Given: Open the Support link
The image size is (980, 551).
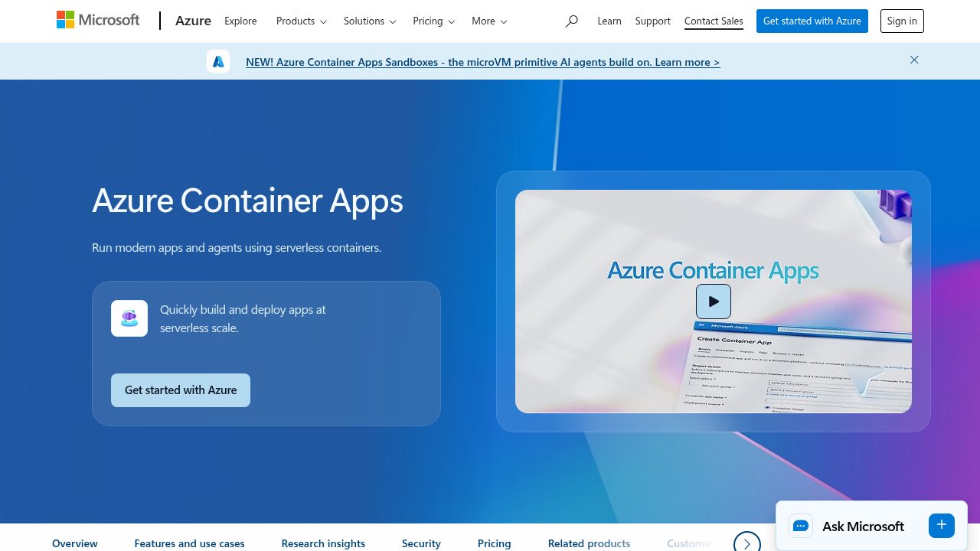Looking at the screenshot, I should pos(653,21).
